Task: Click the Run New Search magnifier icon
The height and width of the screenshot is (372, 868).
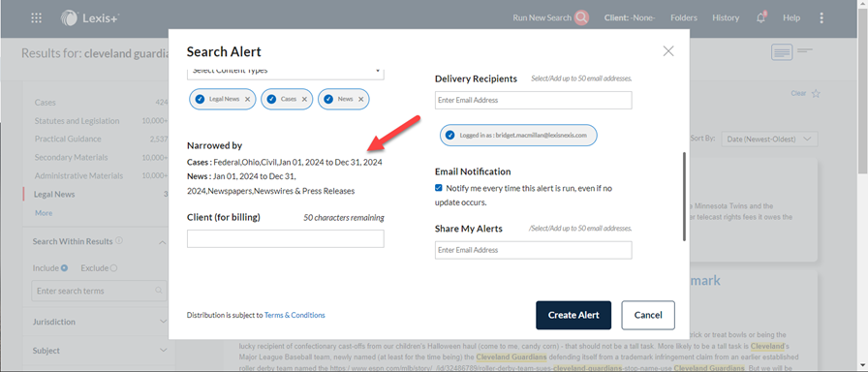Action: (x=581, y=17)
